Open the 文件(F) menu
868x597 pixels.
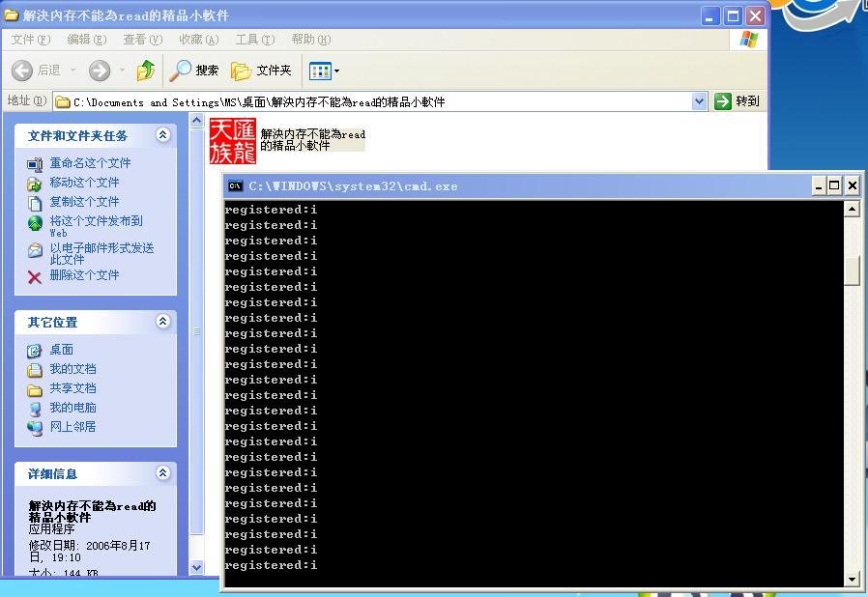(30, 40)
